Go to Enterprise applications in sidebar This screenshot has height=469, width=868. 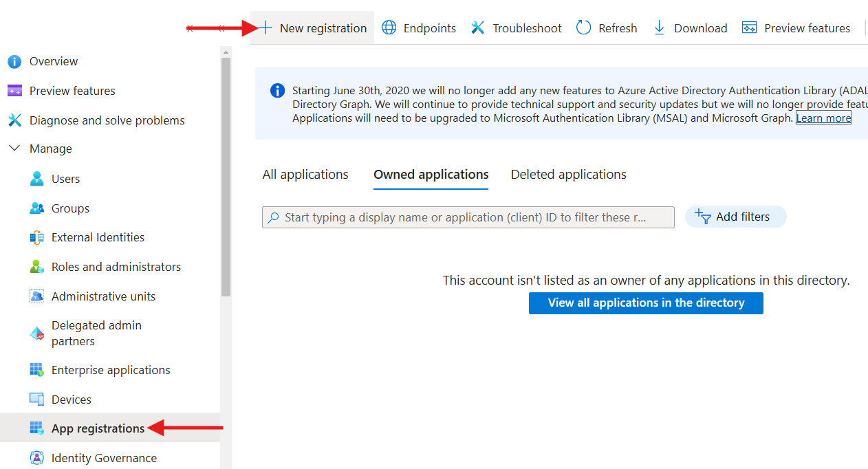[x=110, y=370]
